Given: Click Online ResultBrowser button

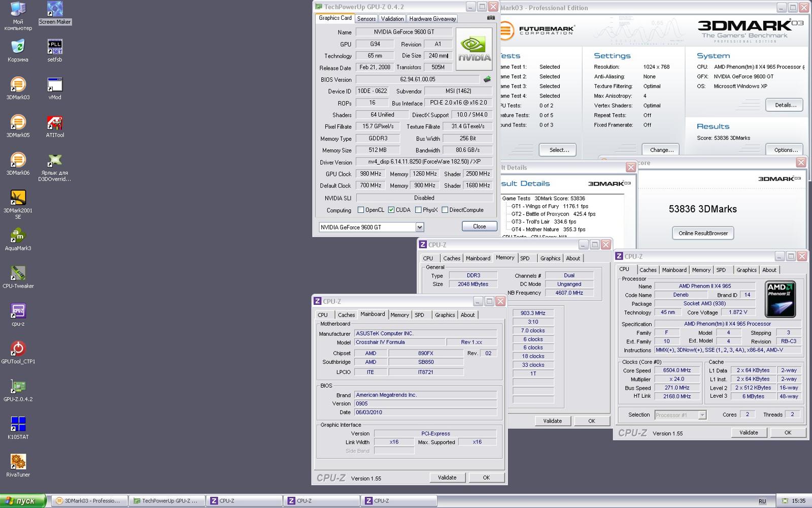Looking at the screenshot, I should point(703,233).
